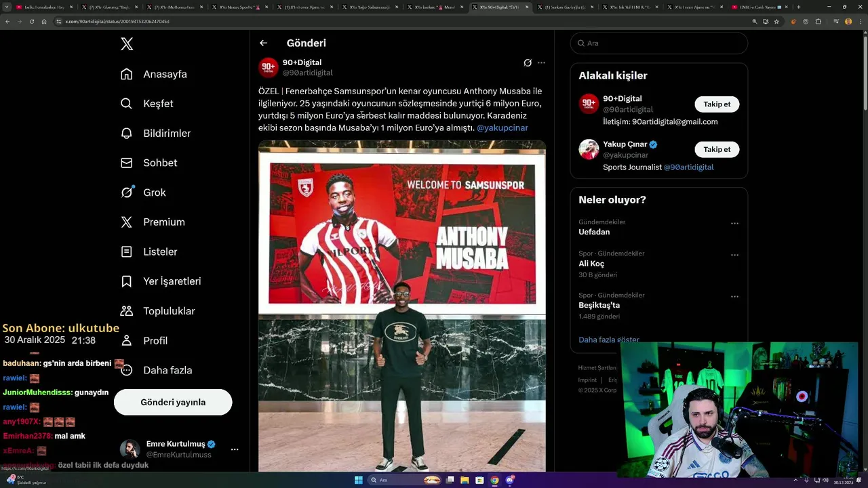Open Daha fazla menu
This screenshot has width=868, height=488.
[156, 370]
